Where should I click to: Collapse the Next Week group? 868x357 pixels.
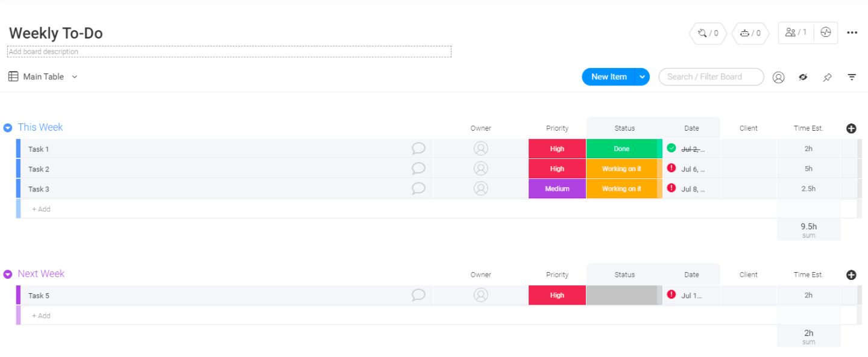coord(7,273)
